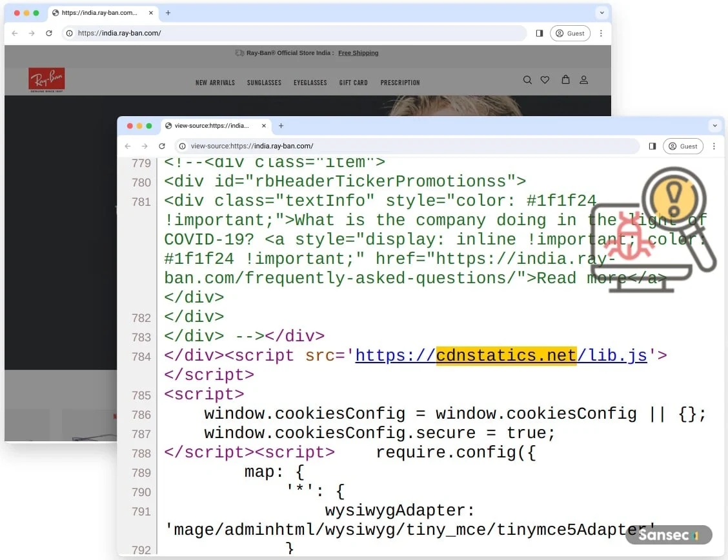This screenshot has width=728, height=560.
Task: Open the Guest profile menu in the front window
Action: pyautogui.click(x=683, y=146)
